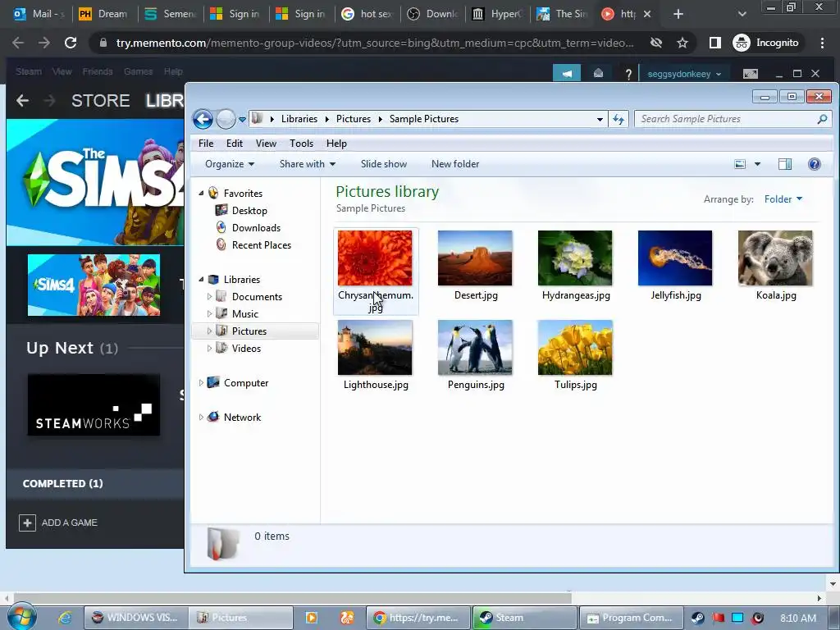
Task: Click the Steam back arrow
Action: 22,100
